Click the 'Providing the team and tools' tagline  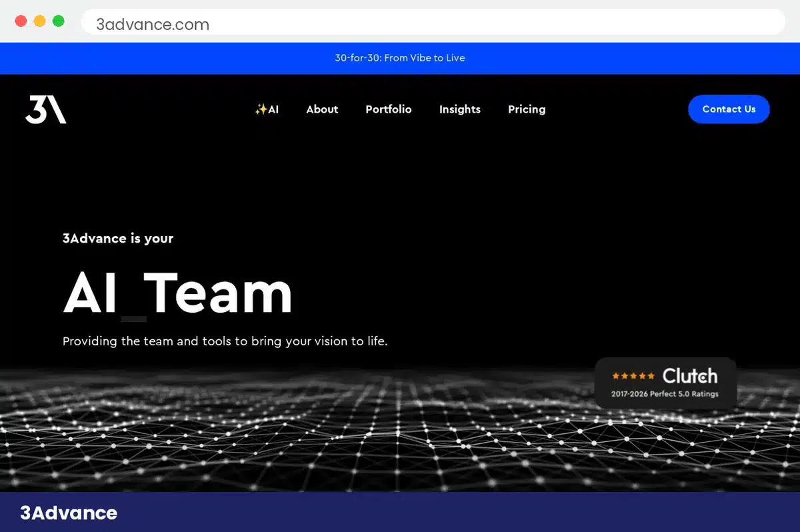[x=225, y=341]
